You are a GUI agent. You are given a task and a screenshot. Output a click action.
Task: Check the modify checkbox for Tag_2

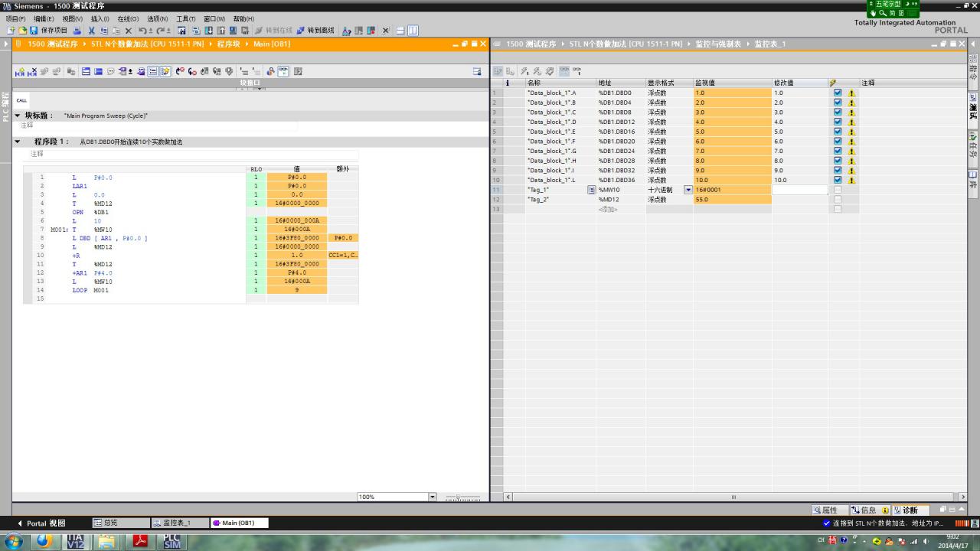(838, 199)
